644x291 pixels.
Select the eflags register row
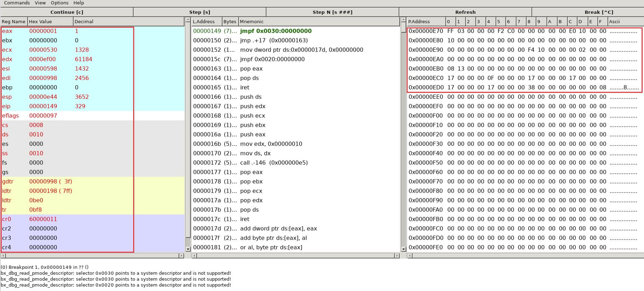[x=92, y=116]
